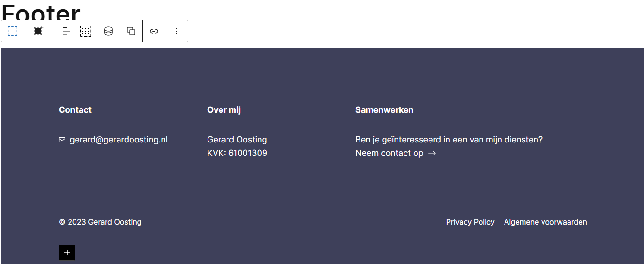Click the overlapping squares copy icon
Image resolution: width=644 pixels, height=264 pixels.
coord(131,31)
